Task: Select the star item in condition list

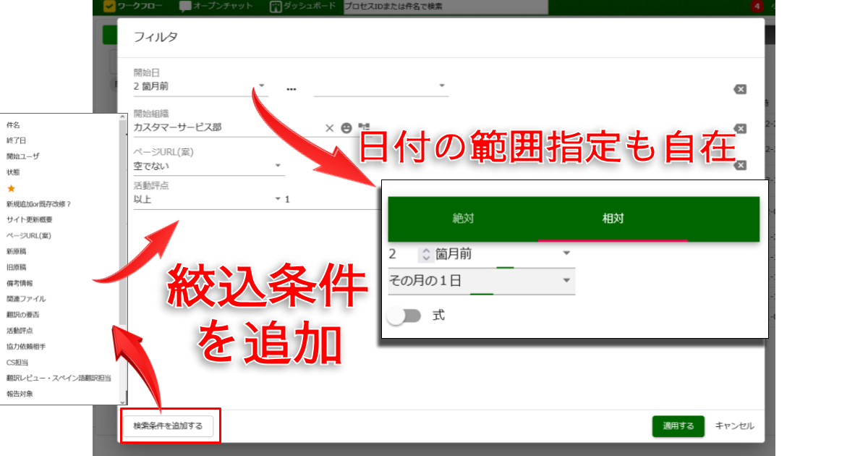Action: tap(11, 188)
